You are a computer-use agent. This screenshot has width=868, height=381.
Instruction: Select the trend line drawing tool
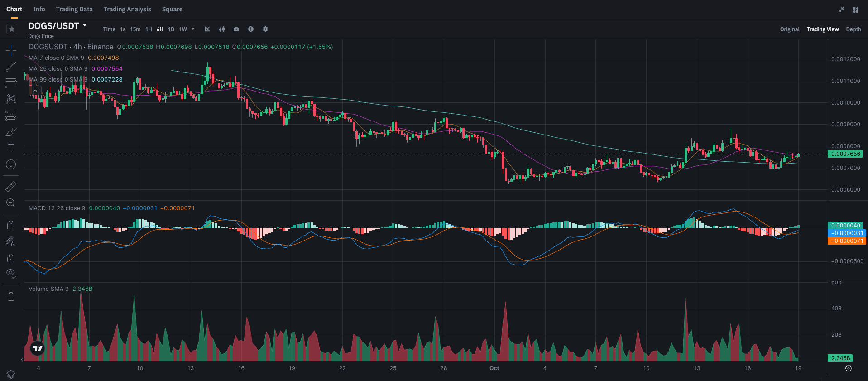(x=11, y=67)
